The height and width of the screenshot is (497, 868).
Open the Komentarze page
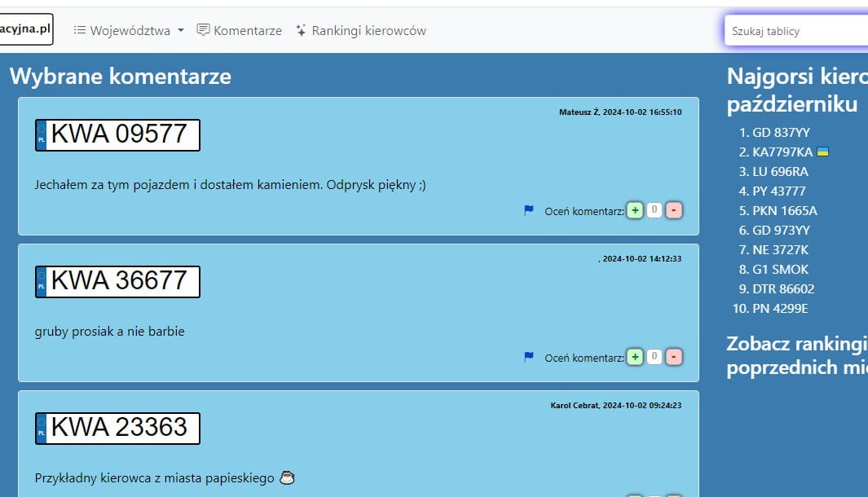(x=240, y=30)
